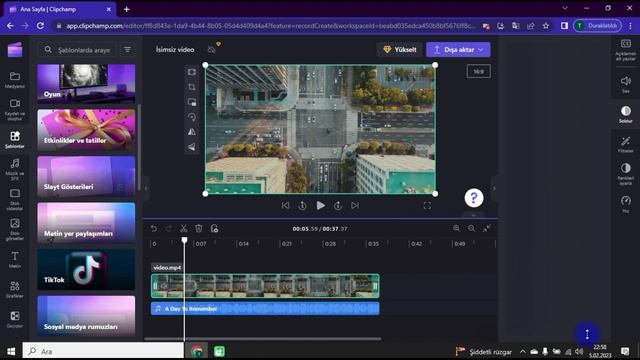The height and width of the screenshot is (360, 640).
Task: Split clip with the scissors icon
Action: click(184, 229)
